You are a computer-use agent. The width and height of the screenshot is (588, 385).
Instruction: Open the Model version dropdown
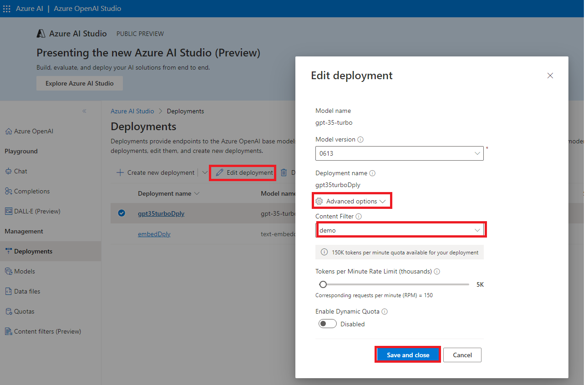coord(400,153)
